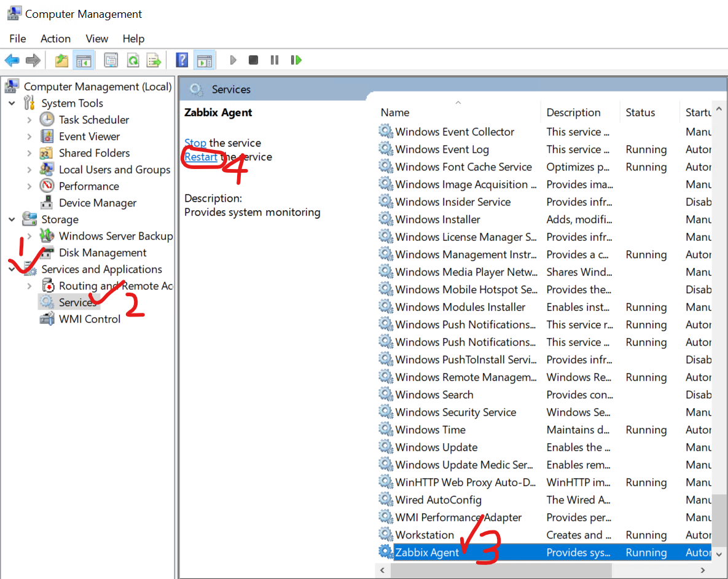Click the Forward arrow toolbar icon
728x579 pixels.
click(x=33, y=60)
